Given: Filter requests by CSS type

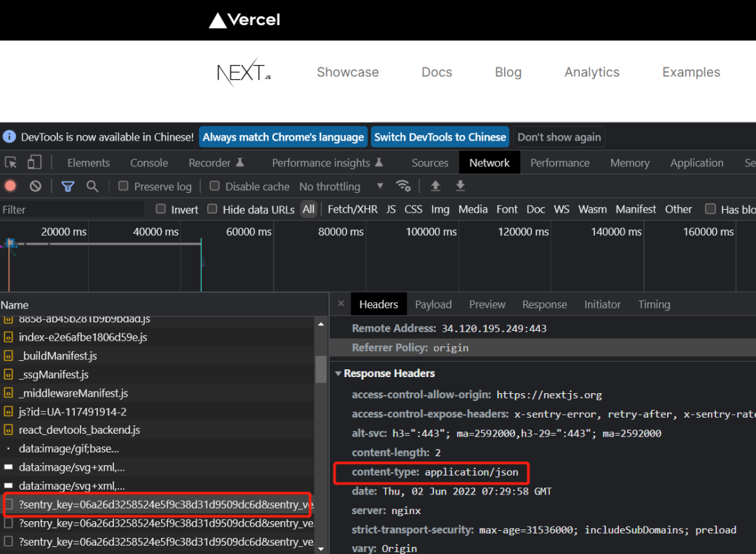Looking at the screenshot, I should click(413, 210).
